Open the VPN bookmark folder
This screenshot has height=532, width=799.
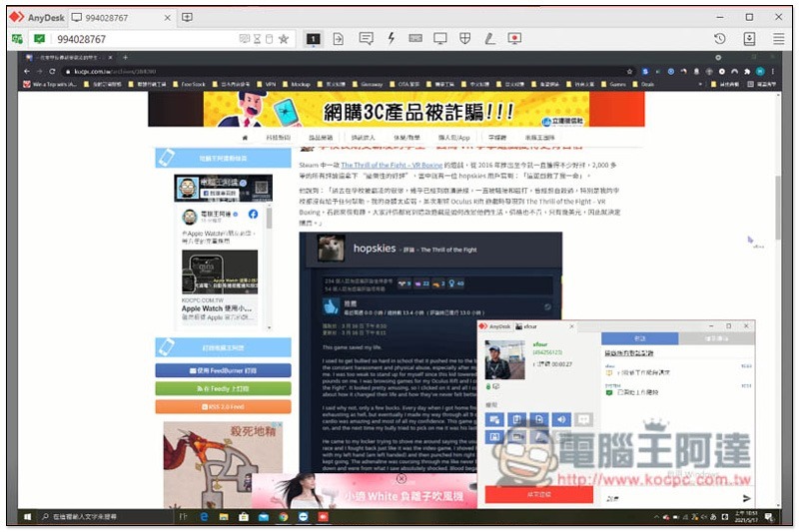click(x=267, y=84)
